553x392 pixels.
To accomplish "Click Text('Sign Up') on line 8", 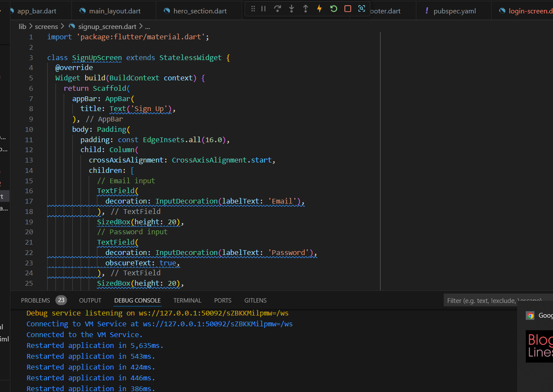I will pos(141,109).
